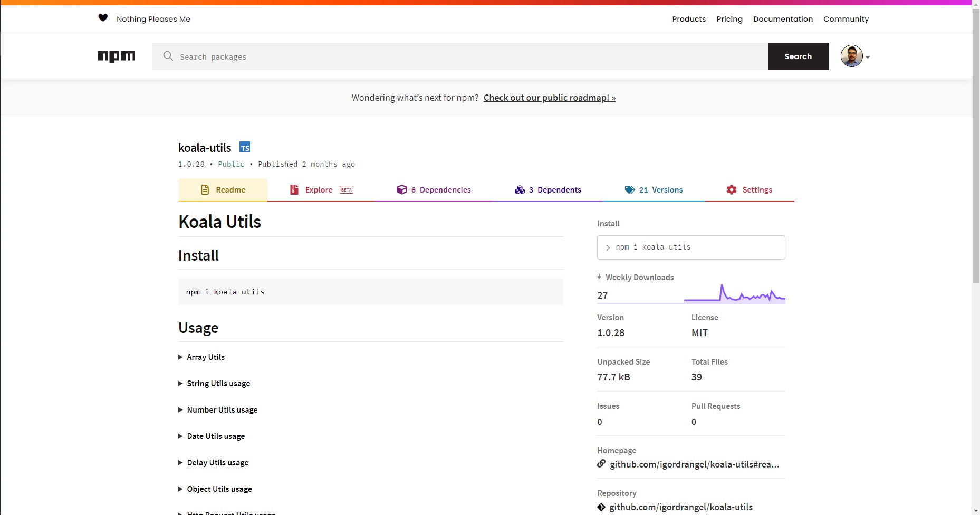Expand the Delay Utils usage section
Image resolution: width=980 pixels, height=515 pixels.
[x=214, y=463]
